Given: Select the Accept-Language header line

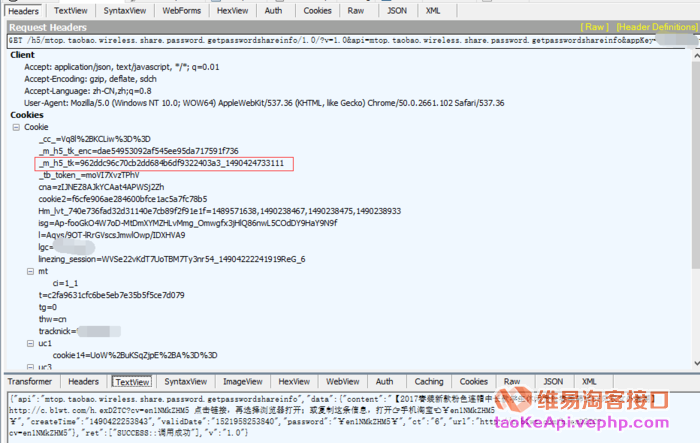Looking at the screenshot, I should 88,91.
